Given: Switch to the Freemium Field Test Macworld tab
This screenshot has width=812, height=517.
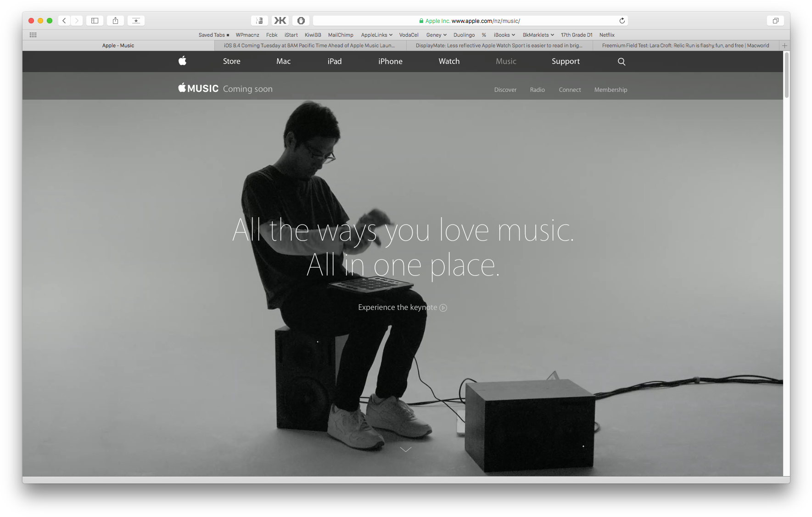Looking at the screenshot, I should (x=686, y=45).
